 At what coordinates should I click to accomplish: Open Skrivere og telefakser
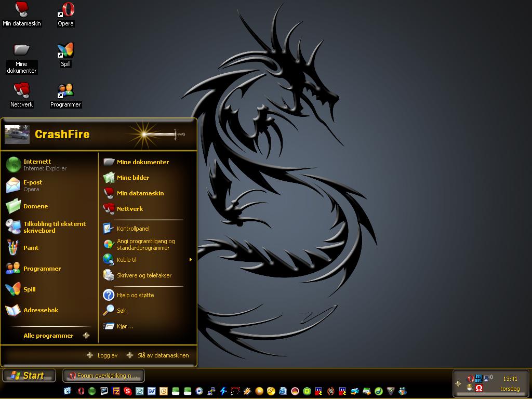(148, 275)
